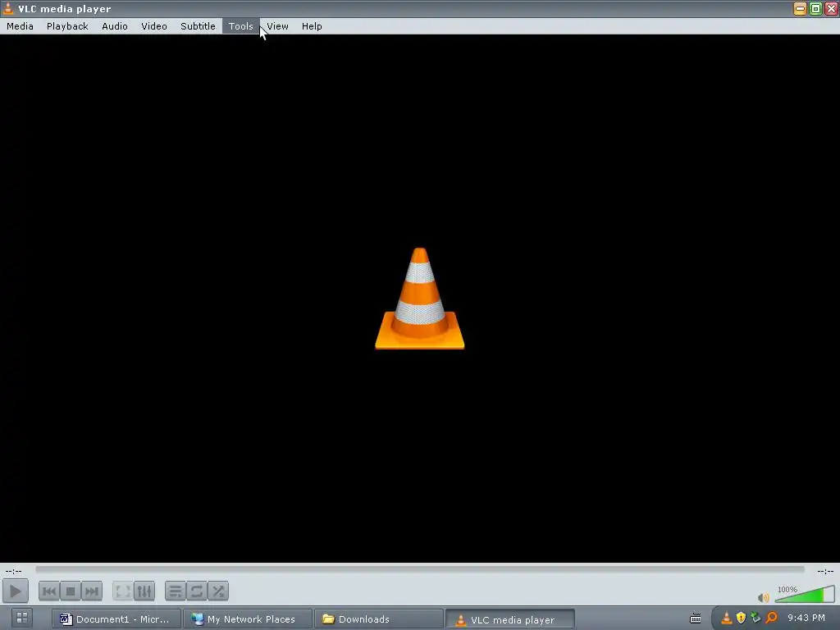Open the Media menu
This screenshot has width=840, height=630.
pyautogui.click(x=20, y=26)
